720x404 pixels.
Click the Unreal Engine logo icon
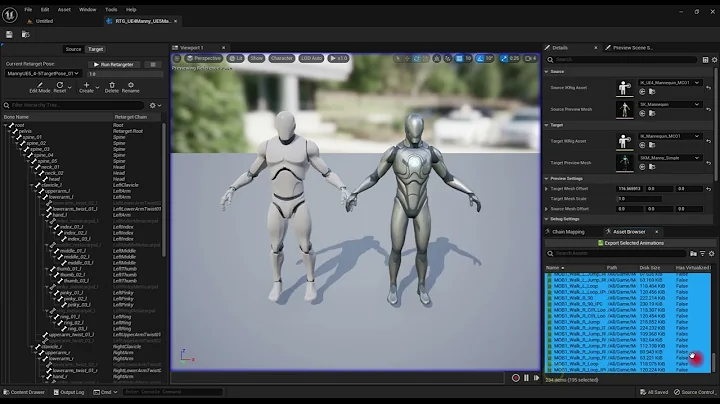[x=10, y=15]
